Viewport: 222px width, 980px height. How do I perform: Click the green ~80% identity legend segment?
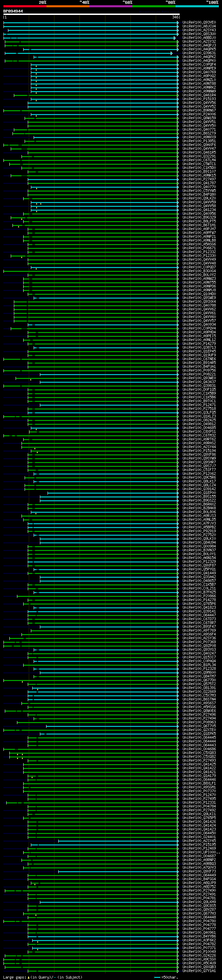154,6
